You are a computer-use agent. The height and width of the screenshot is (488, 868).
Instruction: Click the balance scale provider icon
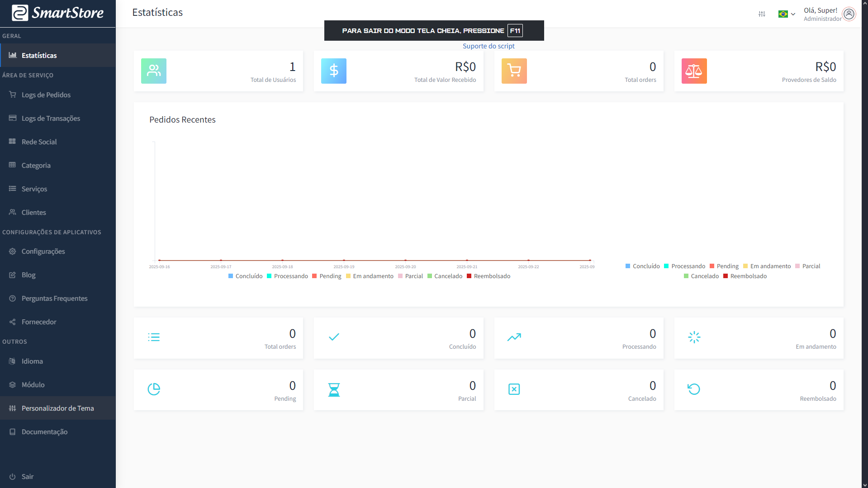click(694, 71)
